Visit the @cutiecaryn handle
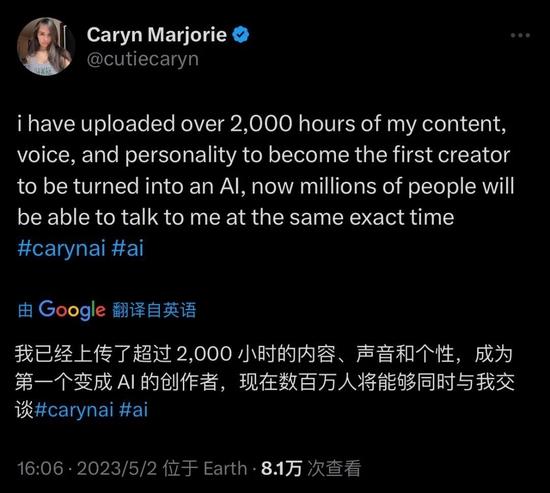 point(143,59)
